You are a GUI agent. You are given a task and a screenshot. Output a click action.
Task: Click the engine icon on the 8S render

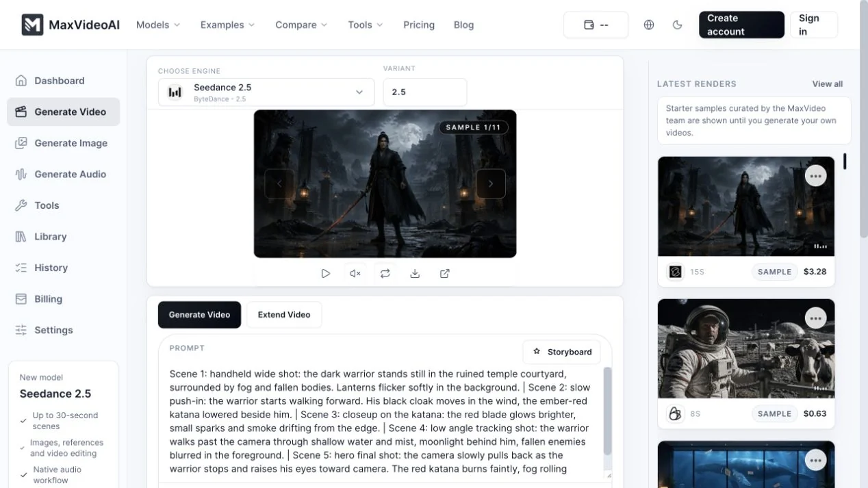coord(676,413)
